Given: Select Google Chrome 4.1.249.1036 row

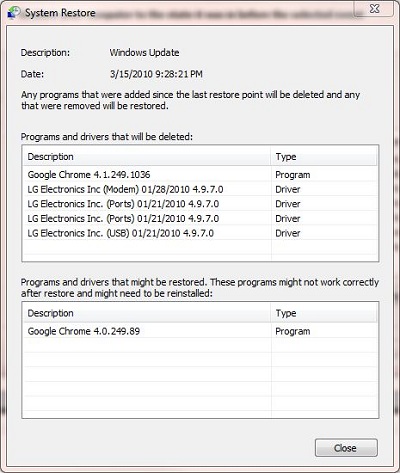Looking at the screenshot, I should click(200, 175).
